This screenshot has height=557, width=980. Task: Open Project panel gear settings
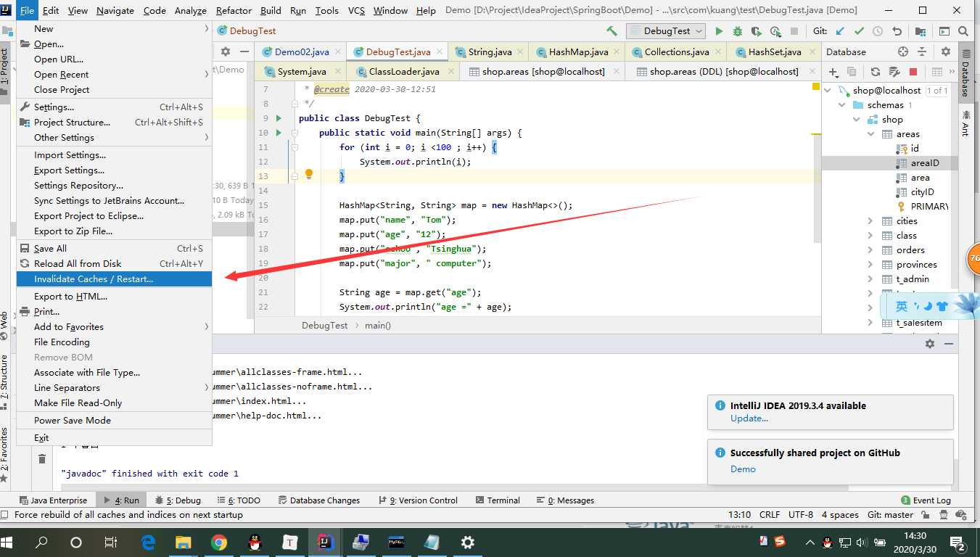click(x=226, y=51)
